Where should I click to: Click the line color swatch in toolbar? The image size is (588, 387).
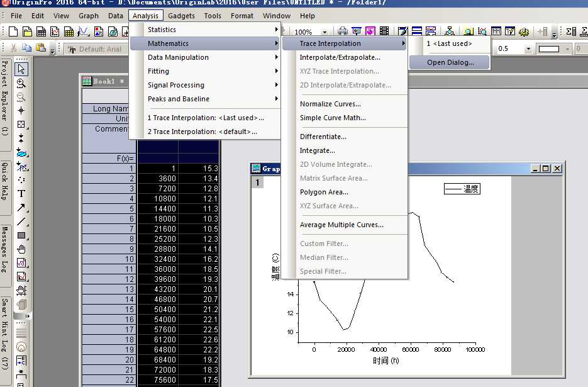[x=548, y=49]
